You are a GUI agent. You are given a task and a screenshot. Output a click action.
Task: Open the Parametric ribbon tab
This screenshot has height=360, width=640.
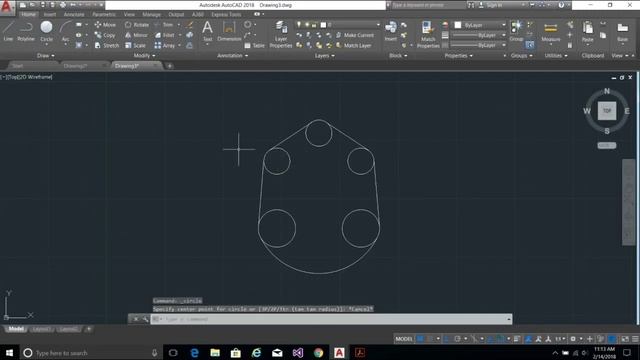tap(104, 14)
